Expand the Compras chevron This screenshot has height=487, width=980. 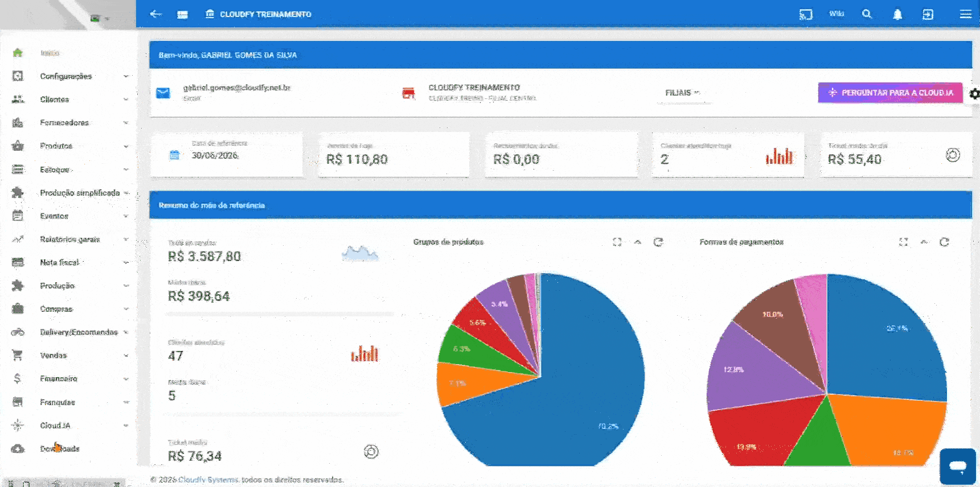(125, 309)
